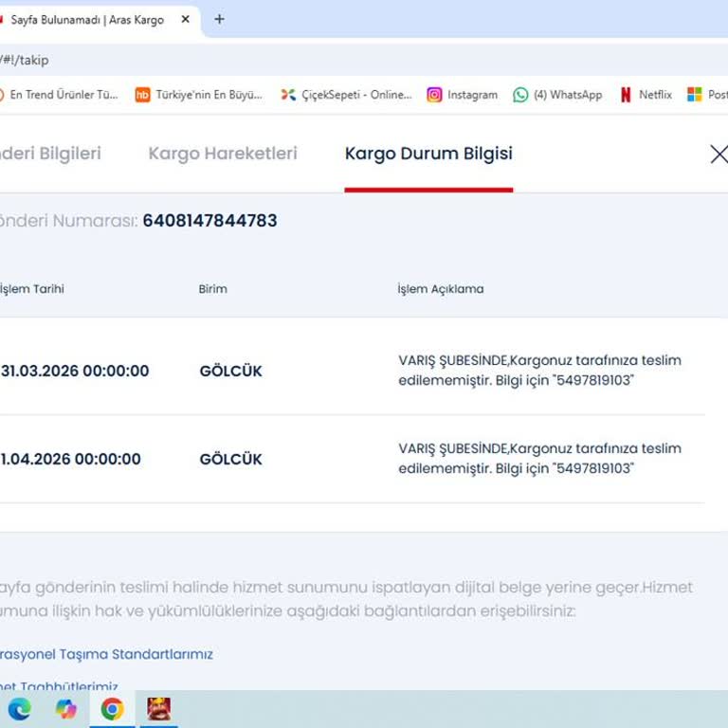This screenshot has width=728, height=728.
Task: Click GÖLCÜK in the 1.04.2026 row
Action: tap(230, 459)
